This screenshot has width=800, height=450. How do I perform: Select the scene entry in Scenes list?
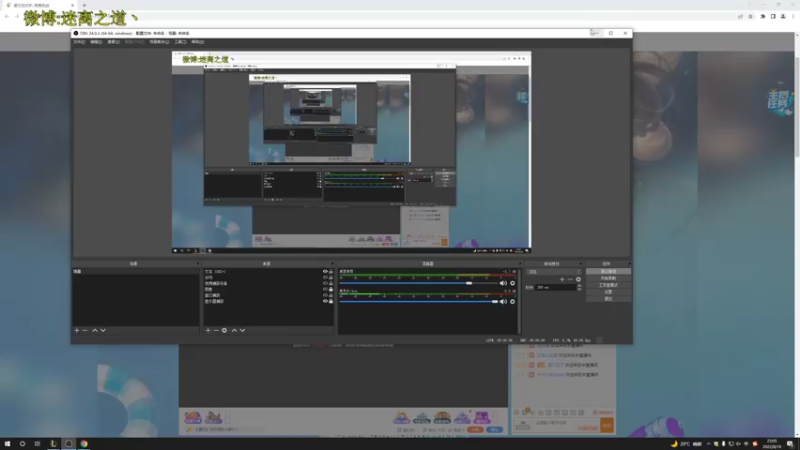(x=135, y=271)
